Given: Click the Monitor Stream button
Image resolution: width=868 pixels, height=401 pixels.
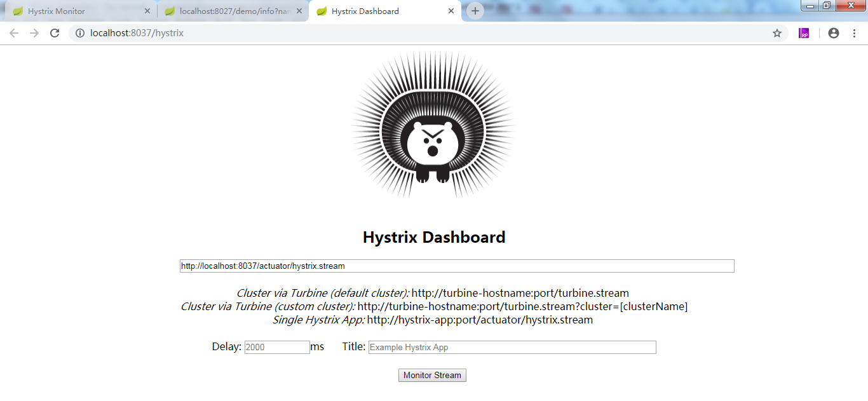Looking at the screenshot, I should click(432, 376).
